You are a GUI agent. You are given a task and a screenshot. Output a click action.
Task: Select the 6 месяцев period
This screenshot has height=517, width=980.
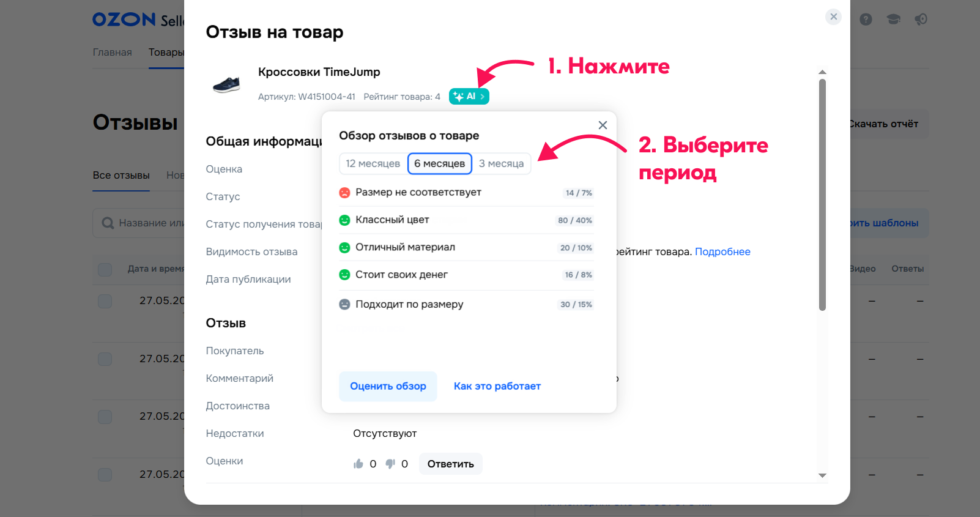coord(439,164)
